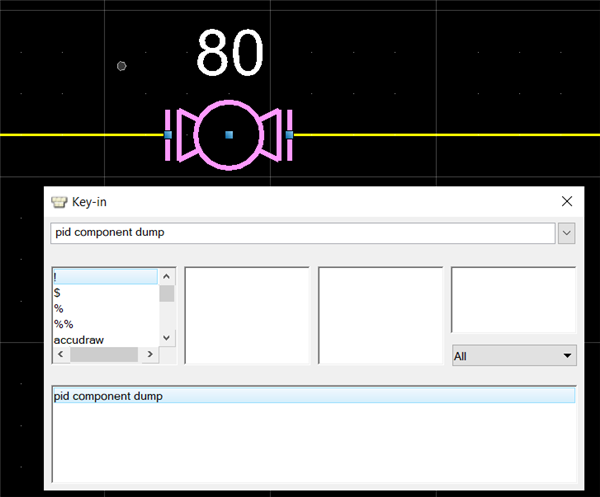Select 'accudraw' in the command list
This screenshot has height=497, width=600.
(x=105, y=340)
